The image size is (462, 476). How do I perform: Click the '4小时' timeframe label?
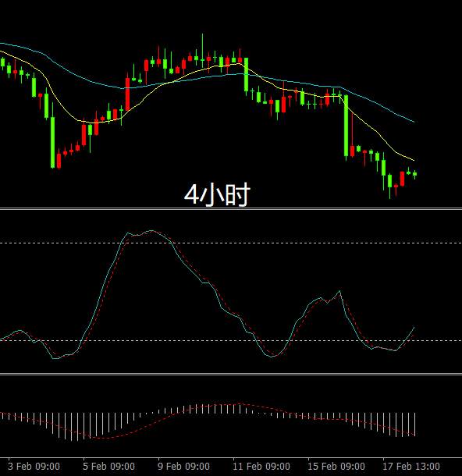[217, 194]
